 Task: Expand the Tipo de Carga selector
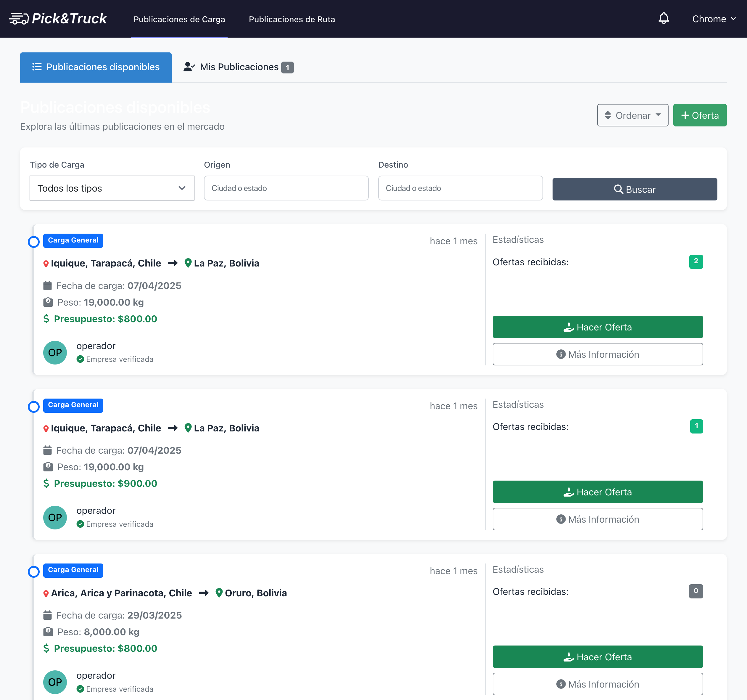click(112, 188)
